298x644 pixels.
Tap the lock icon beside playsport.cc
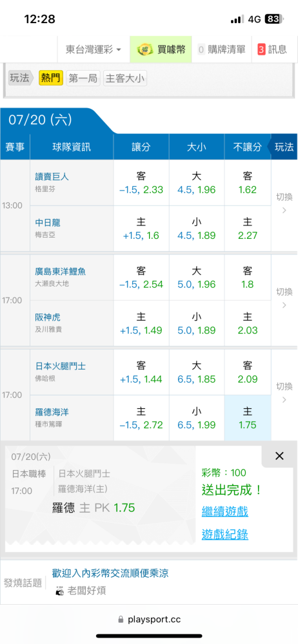[x=121, y=619]
